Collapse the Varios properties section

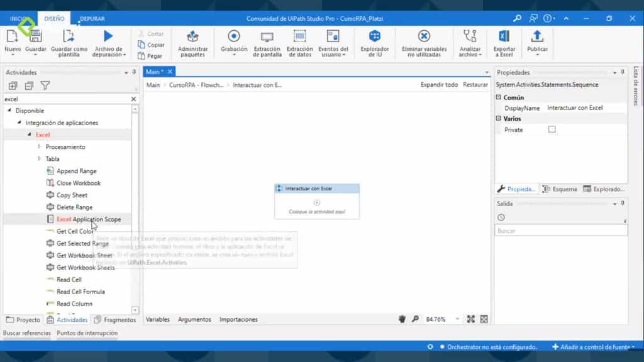click(499, 118)
